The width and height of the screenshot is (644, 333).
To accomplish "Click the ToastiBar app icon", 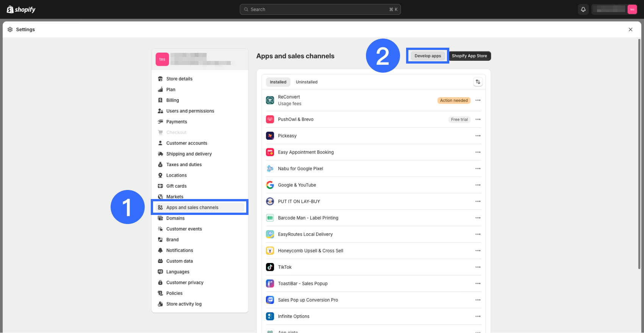I will (270, 283).
